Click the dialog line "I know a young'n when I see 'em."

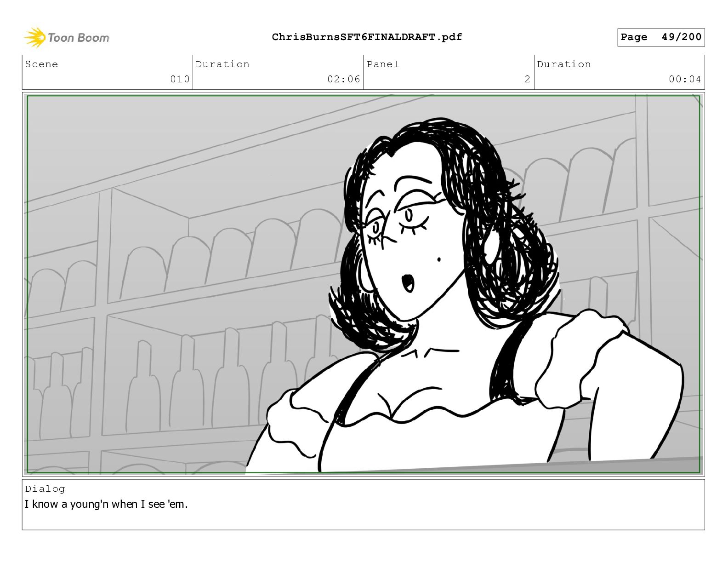coord(106,504)
